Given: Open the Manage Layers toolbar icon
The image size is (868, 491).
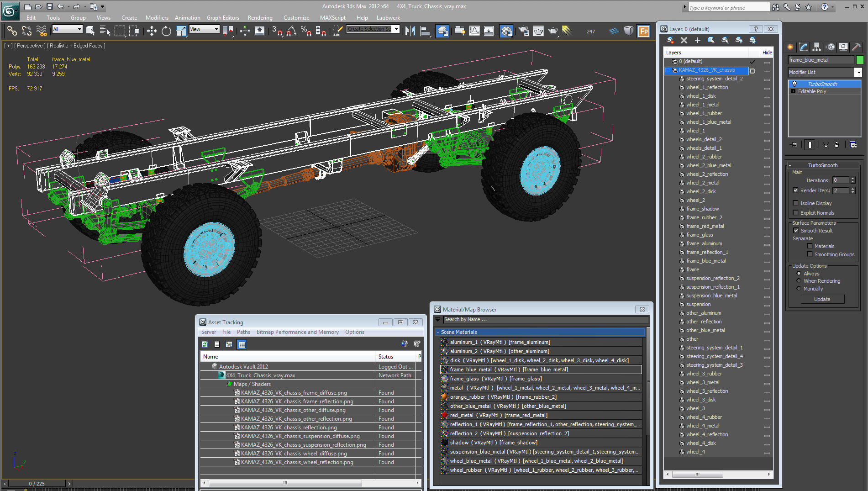Looking at the screenshot, I should 442,31.
